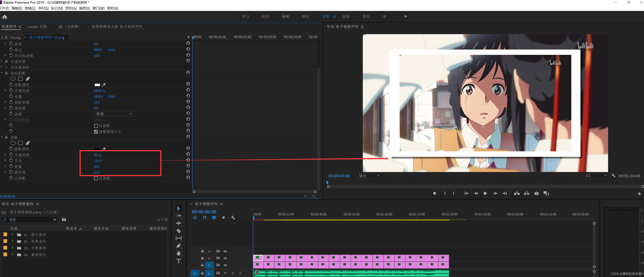
Task: Select the Ripple Edit tool
Action: point(179,223)
